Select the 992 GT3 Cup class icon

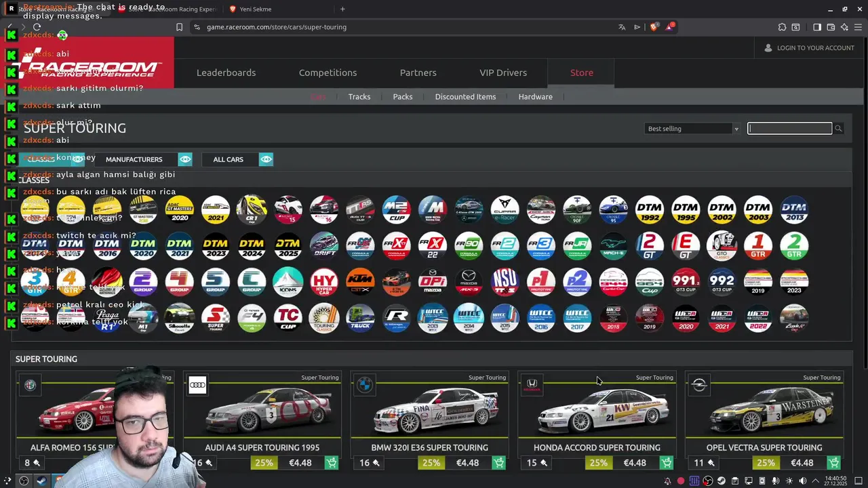(x=722, y=282)
